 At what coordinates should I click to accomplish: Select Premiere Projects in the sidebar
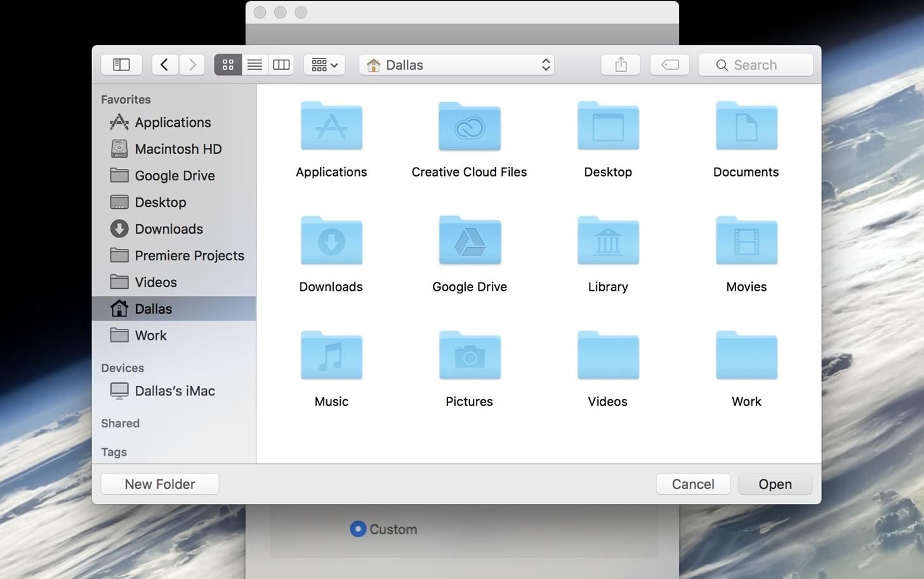(x=189, y=255)
